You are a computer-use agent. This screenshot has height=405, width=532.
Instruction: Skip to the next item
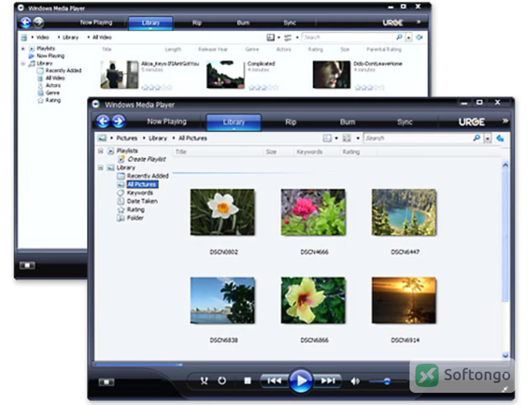pos(328,381)
